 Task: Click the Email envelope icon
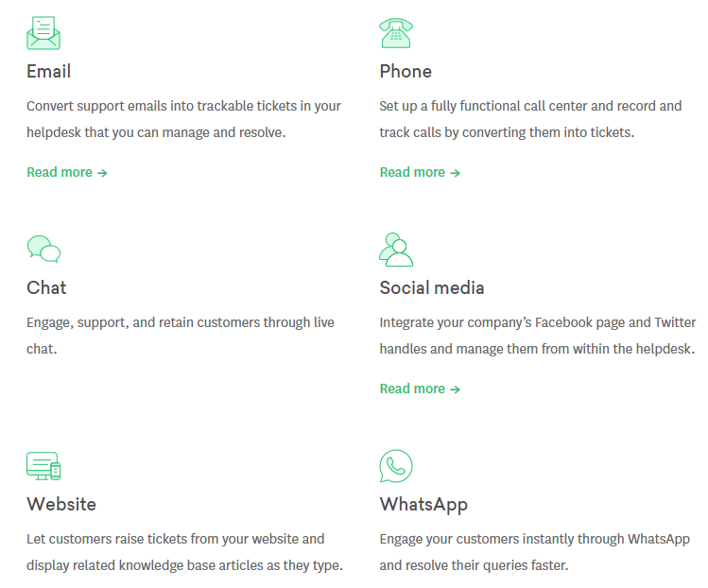(x=43, y=33)
